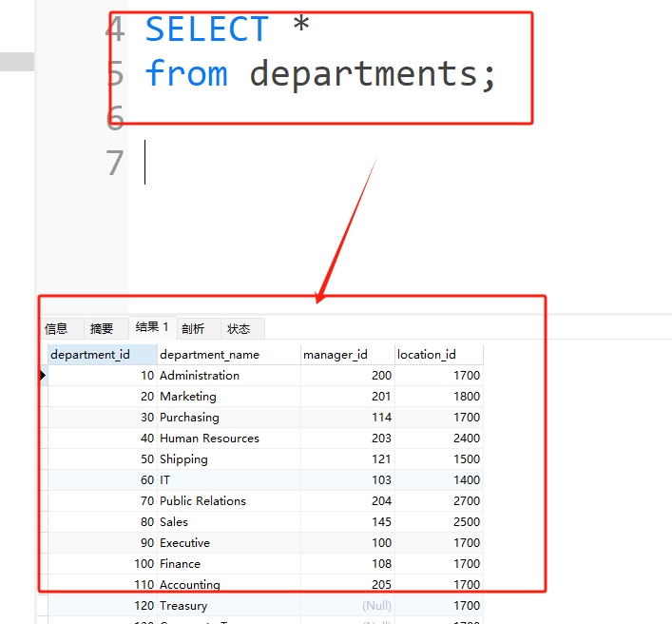Click the location_id cell showing 2400
Viewport: 672px width, 624px height.
click(466, 439)
